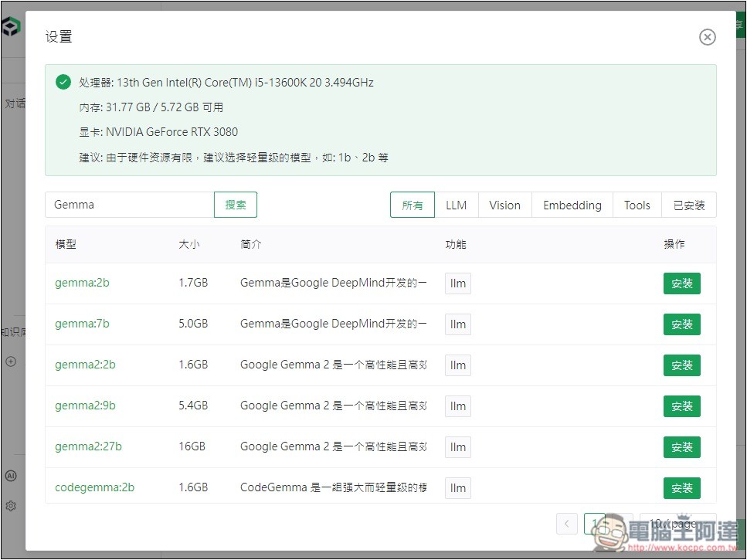Install the gemma2:9b model
This screenshot has width=747, height=560.
tap(682, 406)
